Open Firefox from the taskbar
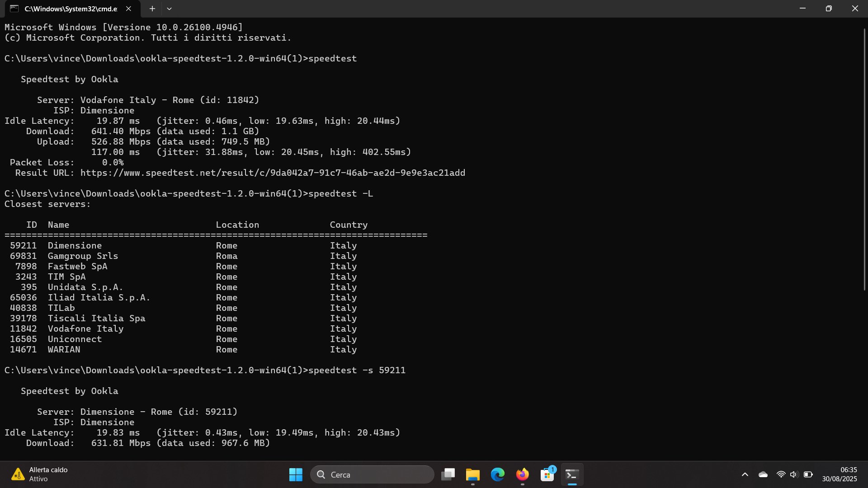868x488 pixels. (523, 474)
